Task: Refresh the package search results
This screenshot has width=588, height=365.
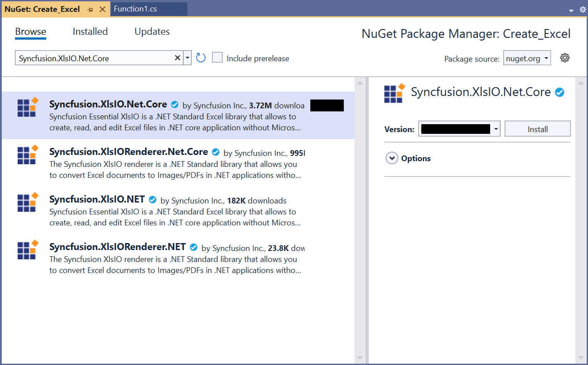Action: (201, 58)
